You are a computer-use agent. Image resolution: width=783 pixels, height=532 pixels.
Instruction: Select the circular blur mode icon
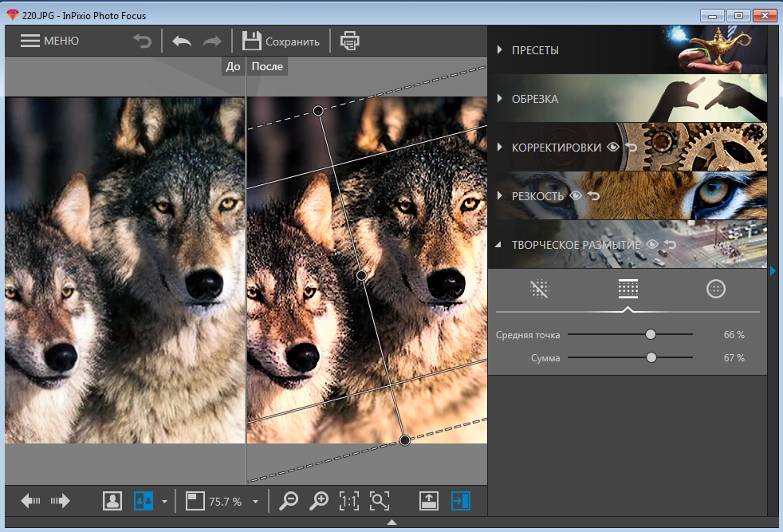715,289
